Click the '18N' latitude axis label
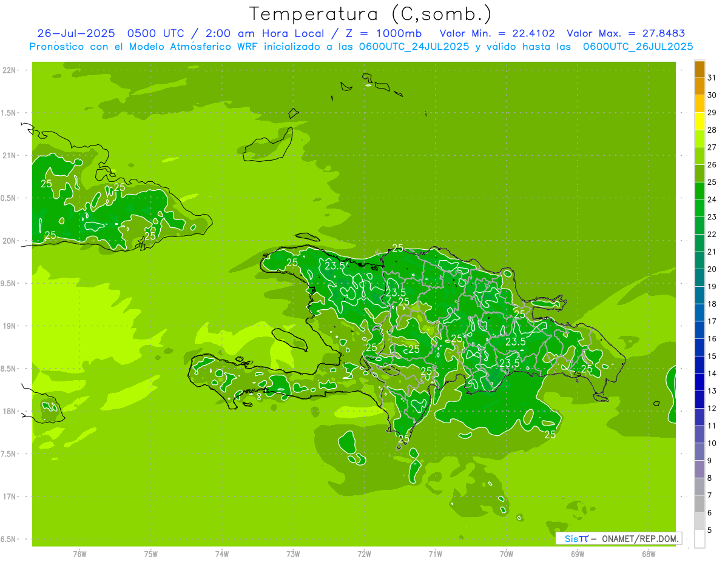Screen dimensions: 728x562 tap(9, 411)
